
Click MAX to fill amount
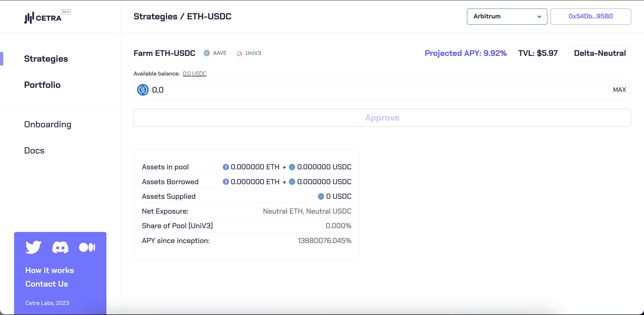(619, 90)
